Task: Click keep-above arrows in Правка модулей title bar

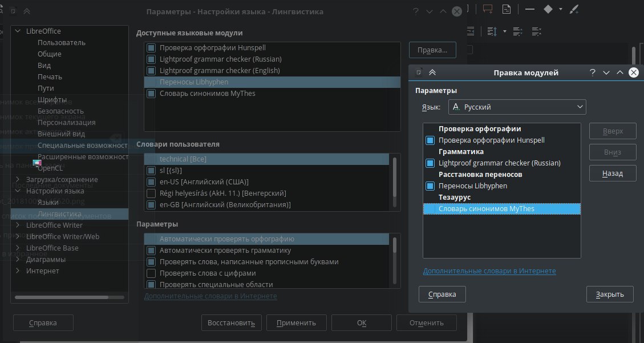Action: [x=432, y=72]
